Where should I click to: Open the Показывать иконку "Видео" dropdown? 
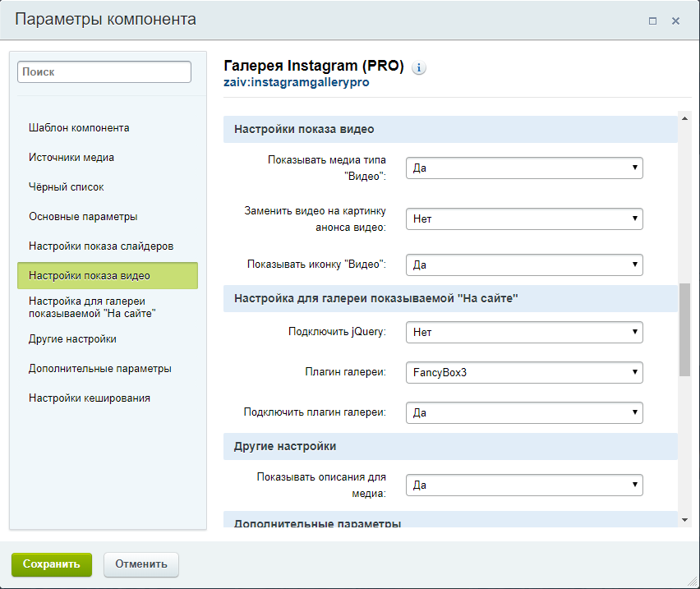(x=524, y=265)
